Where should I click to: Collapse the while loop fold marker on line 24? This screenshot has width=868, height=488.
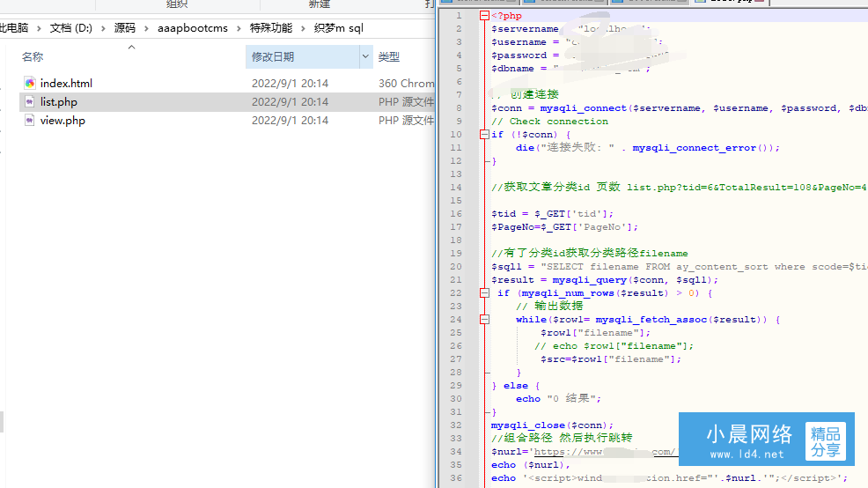(484, 319)
